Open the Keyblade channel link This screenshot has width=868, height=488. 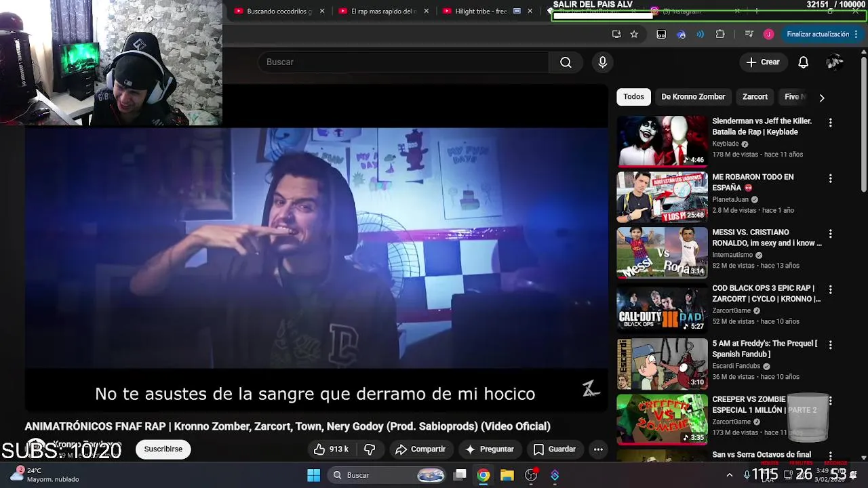725,144
